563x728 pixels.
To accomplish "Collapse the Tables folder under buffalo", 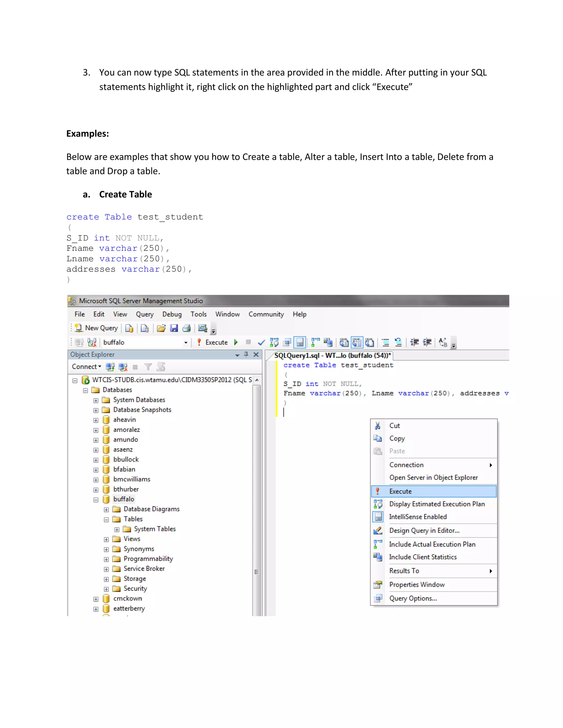I will point(106,520).
